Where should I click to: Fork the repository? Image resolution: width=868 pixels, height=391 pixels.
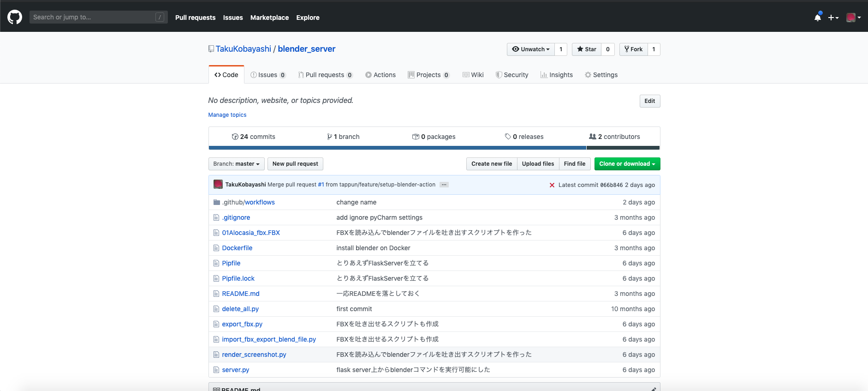pyautogui.click(x=634, y=49)
